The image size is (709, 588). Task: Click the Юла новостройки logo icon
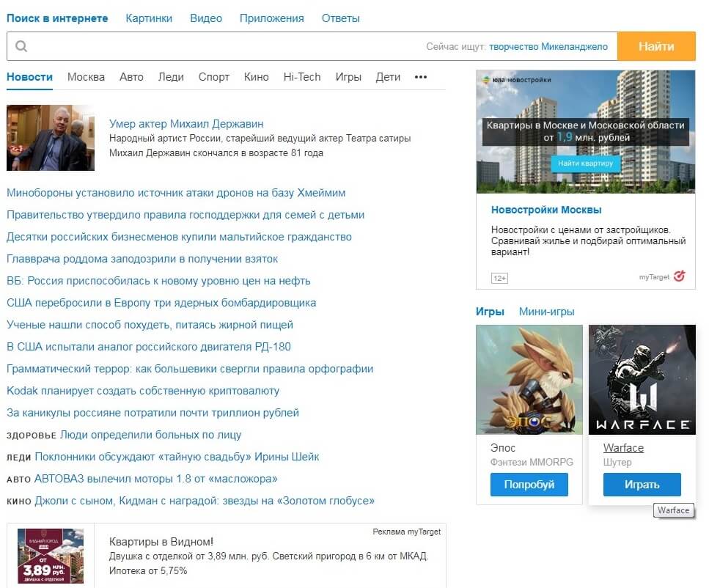coord(487,81)
